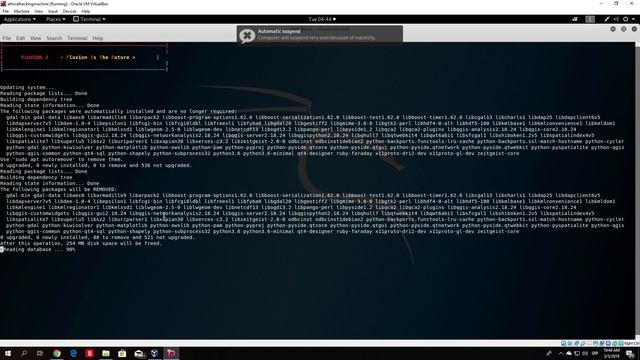Close the terminal window
This screenshot has height=360, width=640.
(634, 29)
